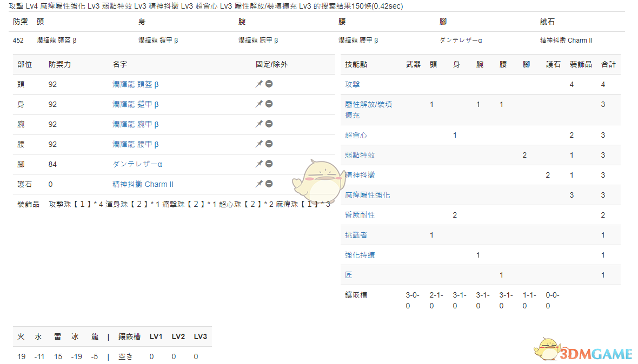Exclude the 護石 row 精神抖擻 Charm II
This screenshot has height=364, width=638.
coord(269,184)
